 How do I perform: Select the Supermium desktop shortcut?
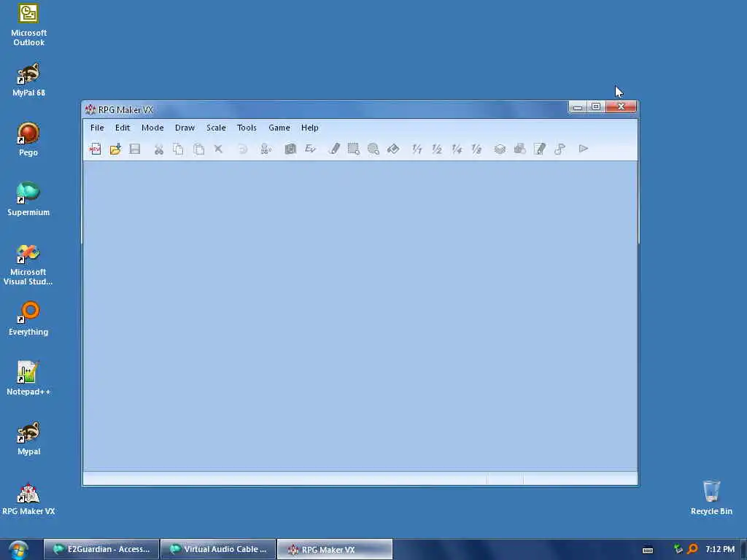coord(28,200)
